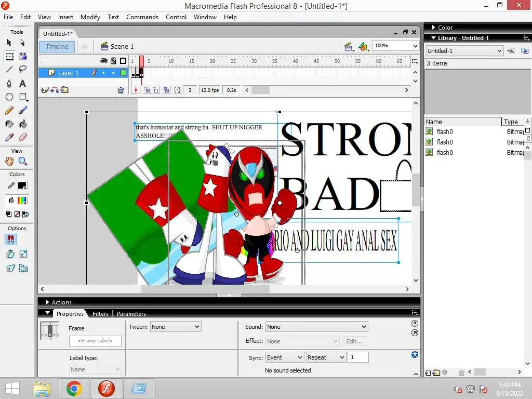Toggle Layer 1 lock dot
Screen dimensions: 532x399
point(113,73)
